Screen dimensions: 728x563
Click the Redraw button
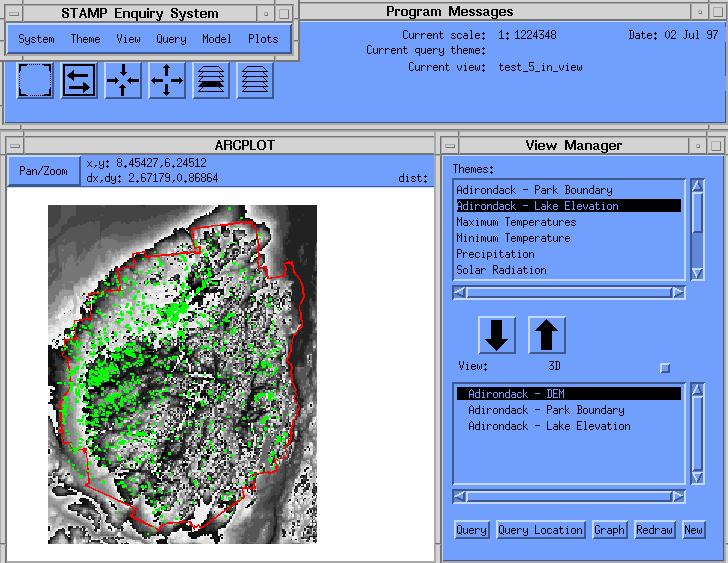(x=654, y=530)
